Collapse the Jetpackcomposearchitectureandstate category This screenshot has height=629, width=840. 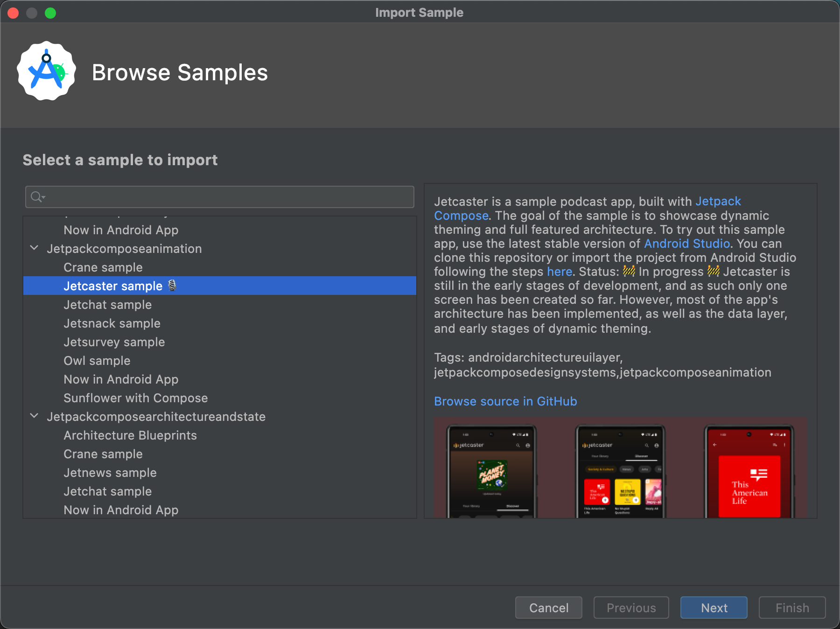(33, 416)
